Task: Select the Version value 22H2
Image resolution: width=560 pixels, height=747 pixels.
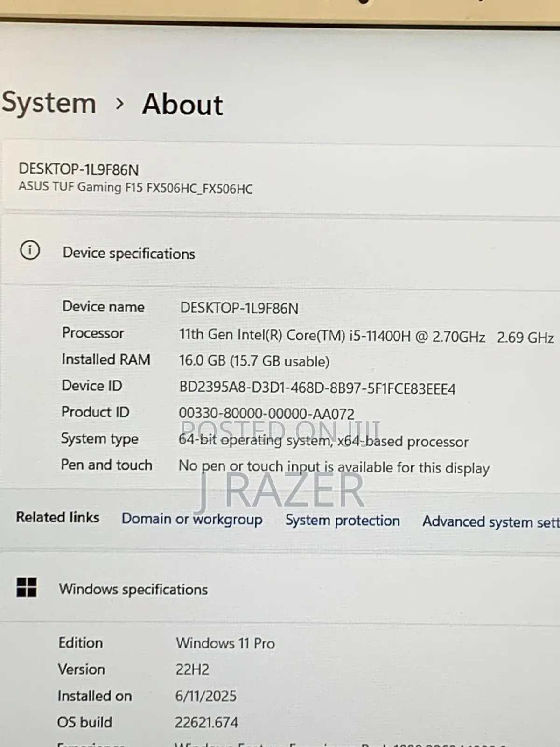Action: tap(192, 669)
